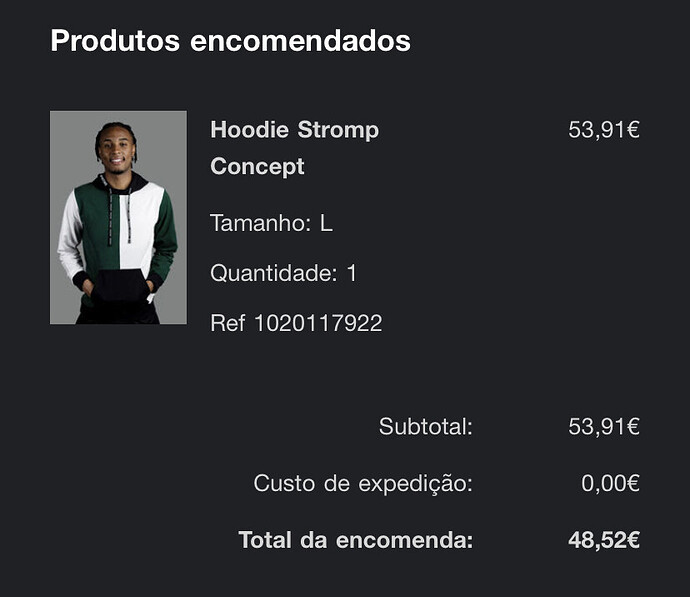Open the hoodie product thumbnail image
This screenshot has width=690, height=597.
(x=118, y=217)
